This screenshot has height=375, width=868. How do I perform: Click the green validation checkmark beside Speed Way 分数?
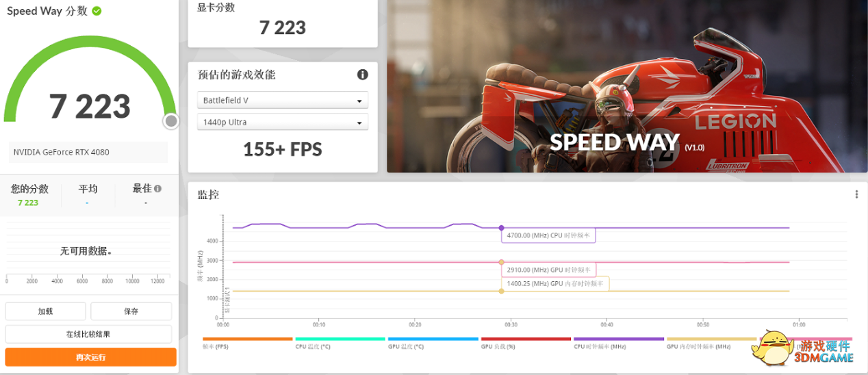pos(97,11)
